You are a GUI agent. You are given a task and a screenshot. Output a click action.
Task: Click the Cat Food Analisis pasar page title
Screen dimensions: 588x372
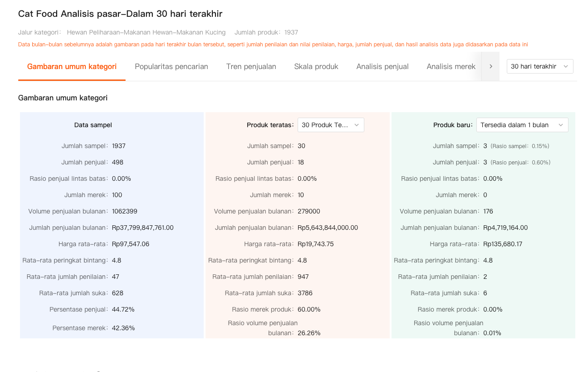[x=120, y=14]
